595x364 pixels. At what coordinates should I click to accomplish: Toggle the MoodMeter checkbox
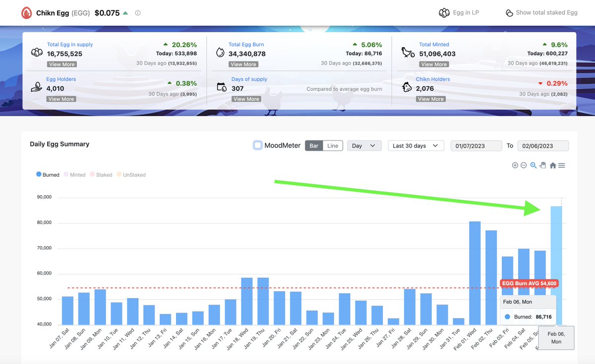click(x=258, y=145)
